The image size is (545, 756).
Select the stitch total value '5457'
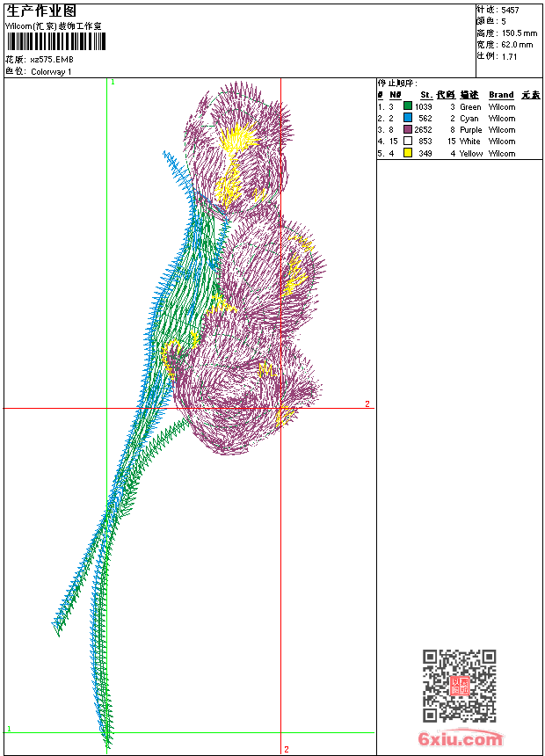click(x=510, y=11)
